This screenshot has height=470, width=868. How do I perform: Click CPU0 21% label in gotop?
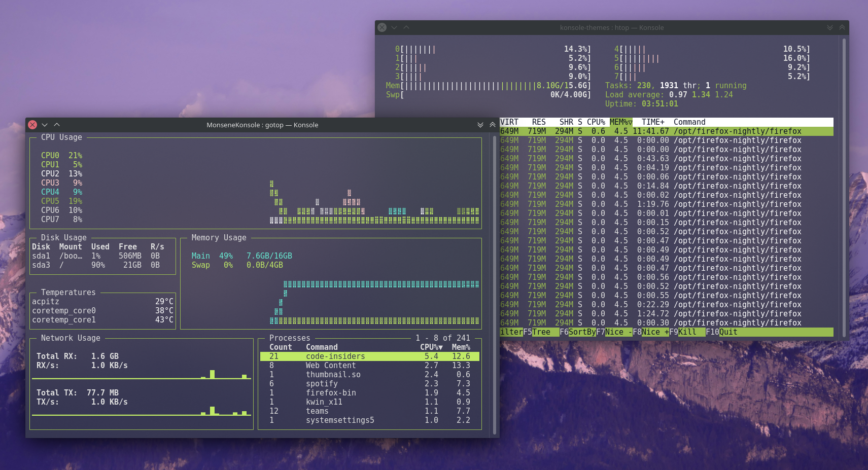click(61, 156)
